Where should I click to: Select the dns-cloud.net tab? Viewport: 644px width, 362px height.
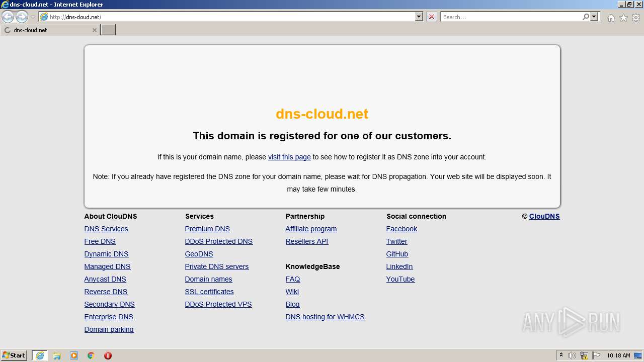tap(50, 30)
